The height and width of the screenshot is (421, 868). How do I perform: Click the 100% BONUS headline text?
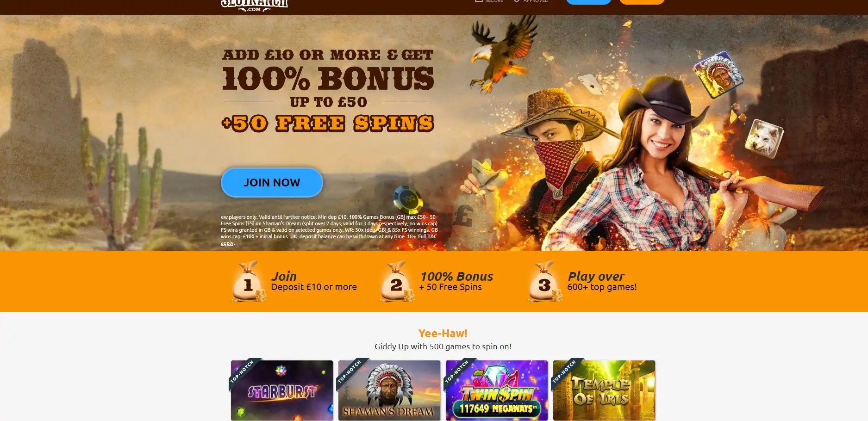[328, 79]
